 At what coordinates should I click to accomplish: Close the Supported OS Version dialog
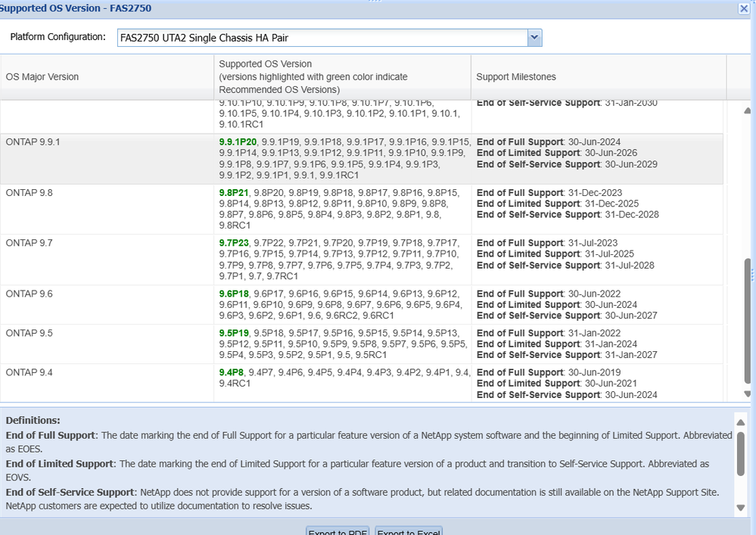coord(745,8)
